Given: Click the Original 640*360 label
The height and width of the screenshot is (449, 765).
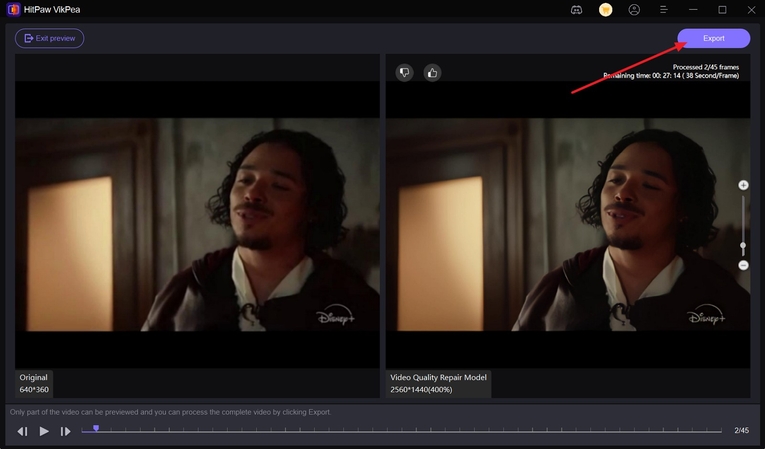Looking at the screenshot, I should pyautogui.click(x=34, y=384).
